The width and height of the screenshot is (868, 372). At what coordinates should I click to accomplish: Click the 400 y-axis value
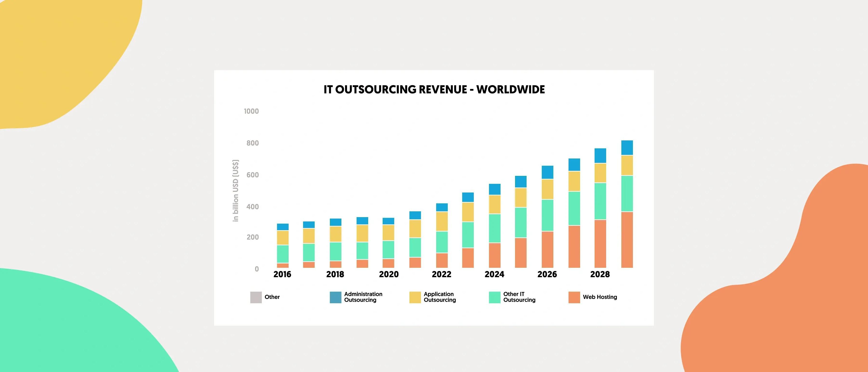click(252, 207)
